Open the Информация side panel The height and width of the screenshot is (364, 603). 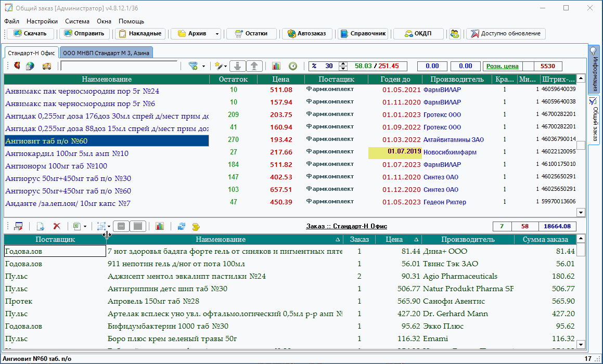pyautogui.click(x=594, y=69)
